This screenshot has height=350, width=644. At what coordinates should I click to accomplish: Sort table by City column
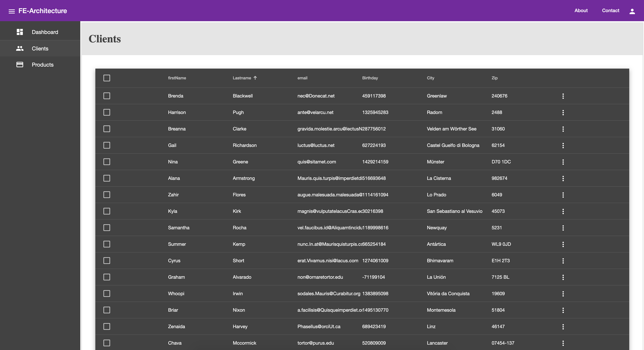coord(430,78)
